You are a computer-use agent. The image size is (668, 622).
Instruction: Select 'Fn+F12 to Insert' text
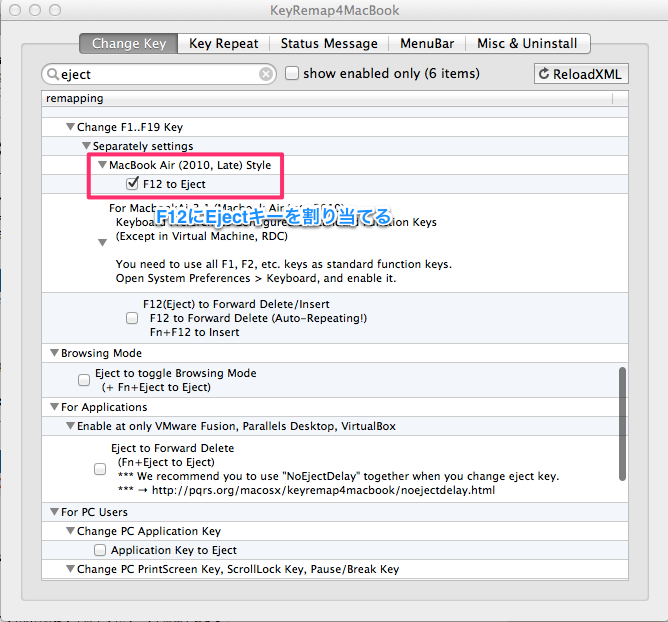click(x=194, y=332)
